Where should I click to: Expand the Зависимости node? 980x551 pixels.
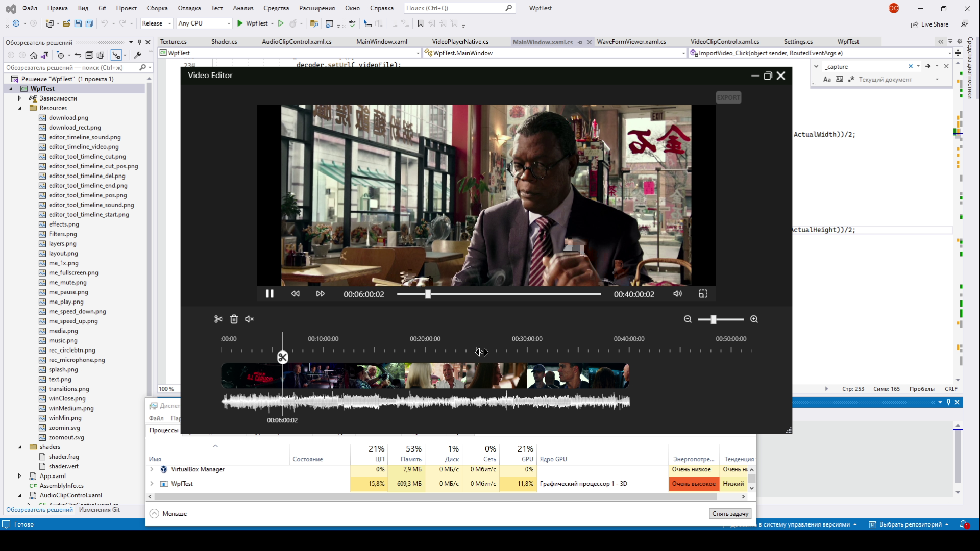tap(19, 98)
